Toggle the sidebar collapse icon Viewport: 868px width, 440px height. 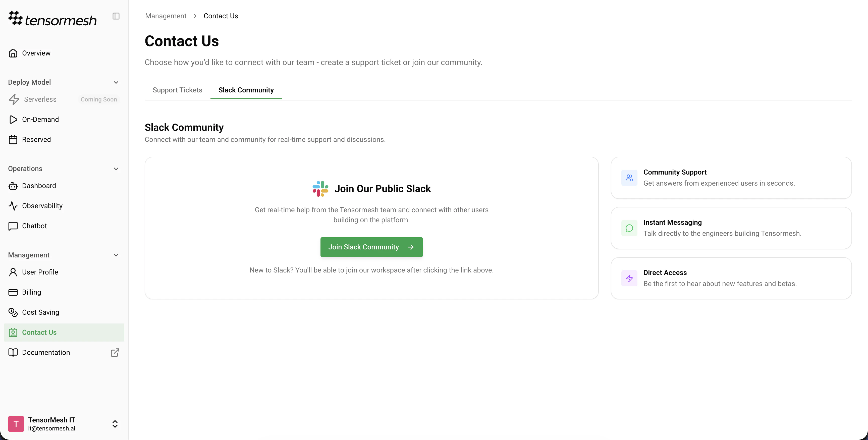116,16
